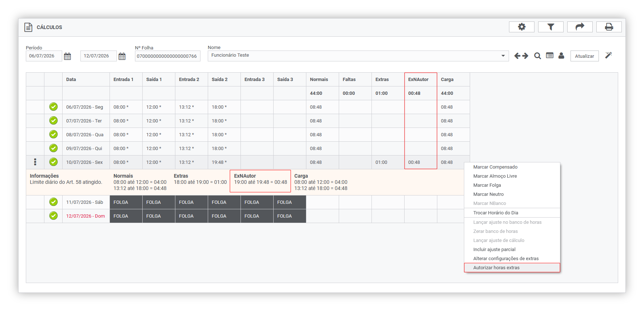The width and height of the screenshot is (644, 311).
Task: Open the settings gear button
Action: (x=521, y=27)
